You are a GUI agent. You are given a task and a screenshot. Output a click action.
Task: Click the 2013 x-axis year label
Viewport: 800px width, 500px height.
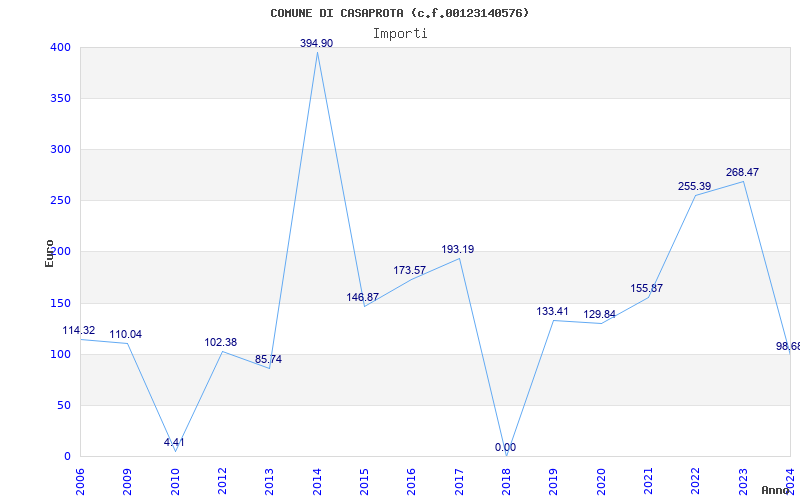coord(270,482)
